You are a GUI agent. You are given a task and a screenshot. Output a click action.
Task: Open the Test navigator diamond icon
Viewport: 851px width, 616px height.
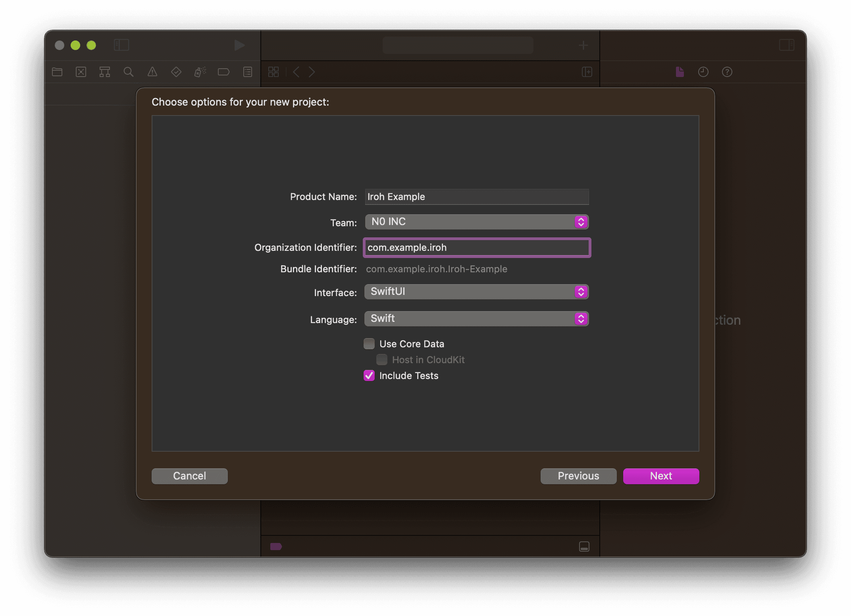pyautogui.click(x=176, y=72)
